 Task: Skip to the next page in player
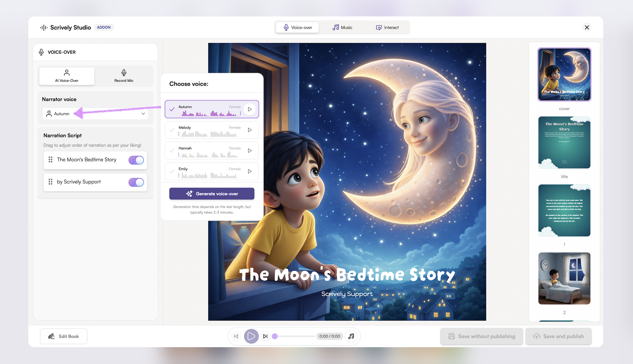pyautogui.click(x=265, y=336)
